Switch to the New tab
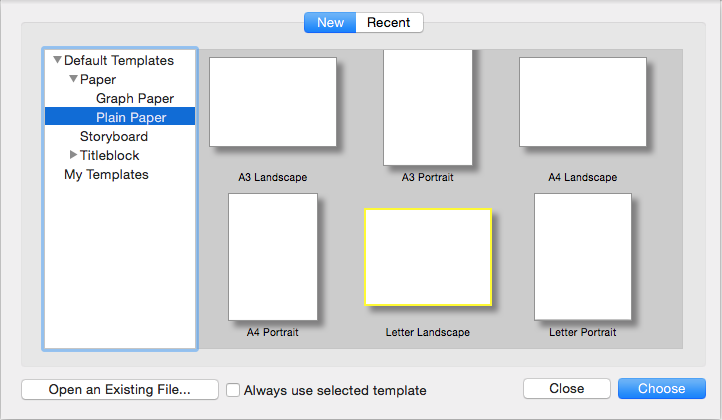Viewport: 722px width, 420px height. (x=330, y=23)
